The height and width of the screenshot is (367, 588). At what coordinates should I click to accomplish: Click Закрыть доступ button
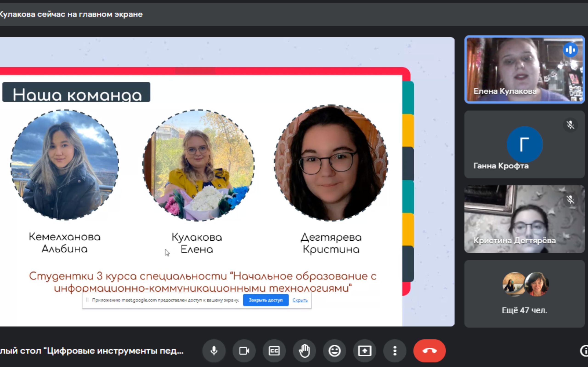click(266, 300)
